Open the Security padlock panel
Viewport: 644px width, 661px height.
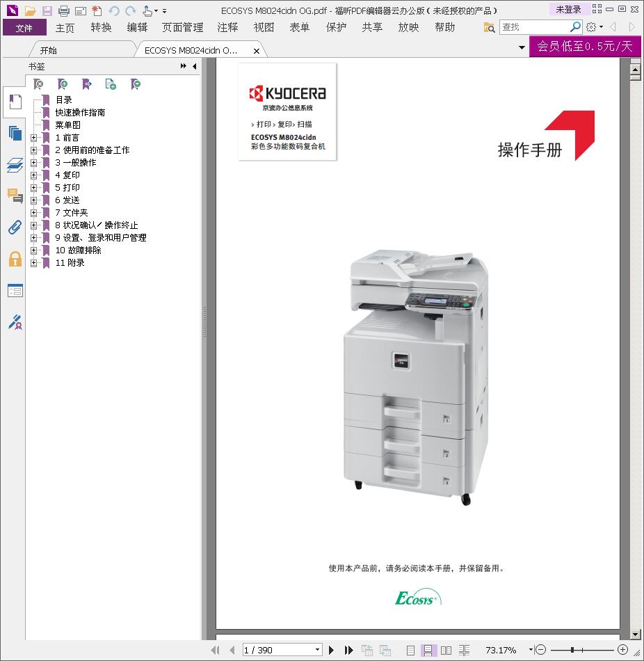(x=15, y=259)
